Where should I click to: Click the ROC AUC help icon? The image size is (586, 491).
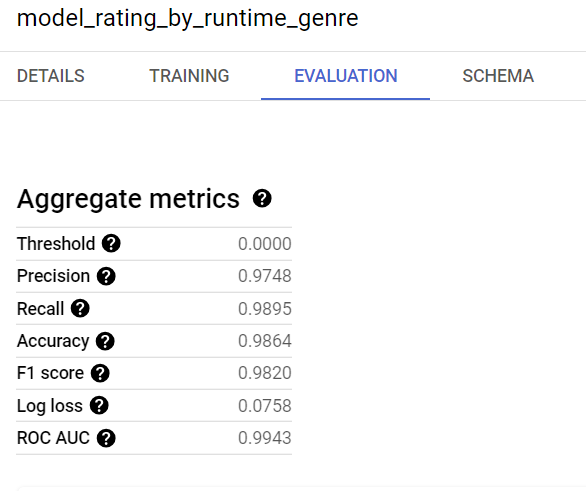tap(106, 438)
